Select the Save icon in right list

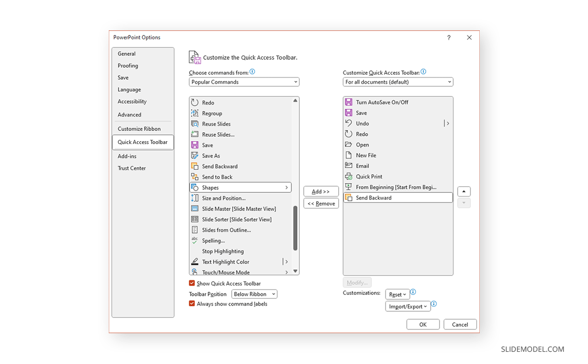coord(348,113)
